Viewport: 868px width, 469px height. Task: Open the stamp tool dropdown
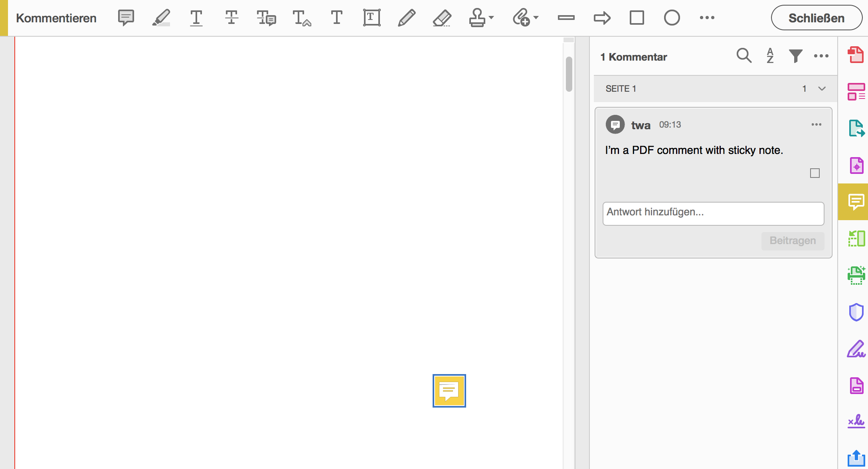click(491, 18)
